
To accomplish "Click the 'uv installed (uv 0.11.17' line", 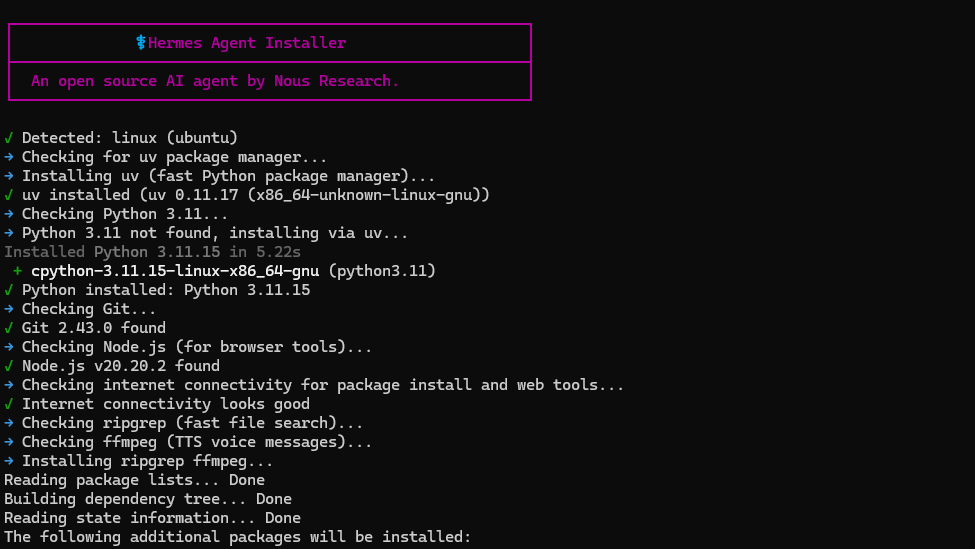I will click(x=256, y=195).
